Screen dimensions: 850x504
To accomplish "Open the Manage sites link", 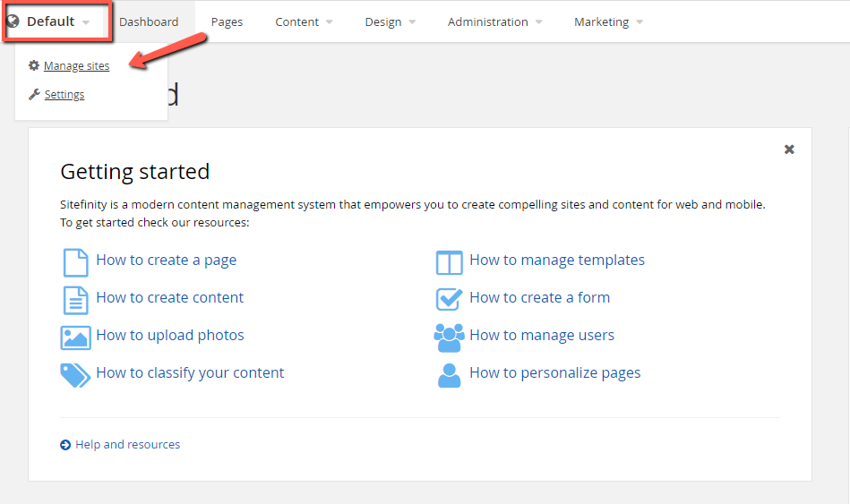I will [76, 65].
